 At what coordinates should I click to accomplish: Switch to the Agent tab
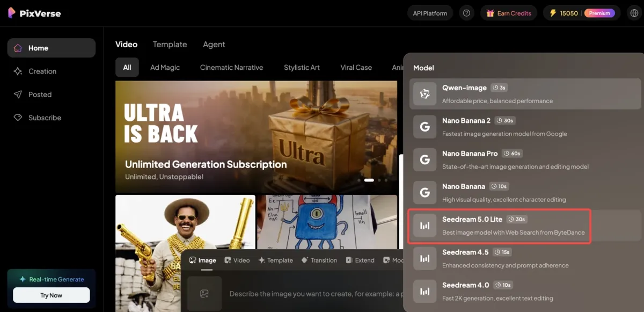tap(214, 45)
